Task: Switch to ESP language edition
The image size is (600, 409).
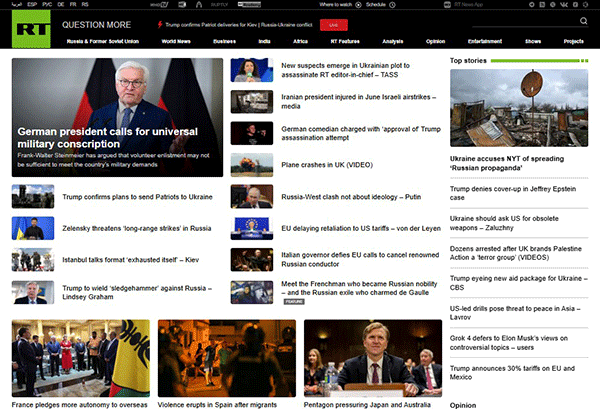Action: pos(32,5)
